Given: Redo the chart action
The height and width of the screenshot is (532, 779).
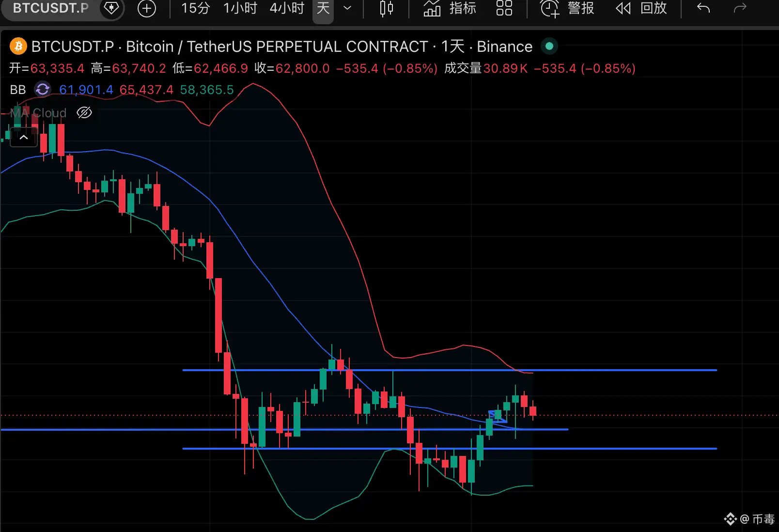Looking at the screenshot, I should click(x=740, y=8).
